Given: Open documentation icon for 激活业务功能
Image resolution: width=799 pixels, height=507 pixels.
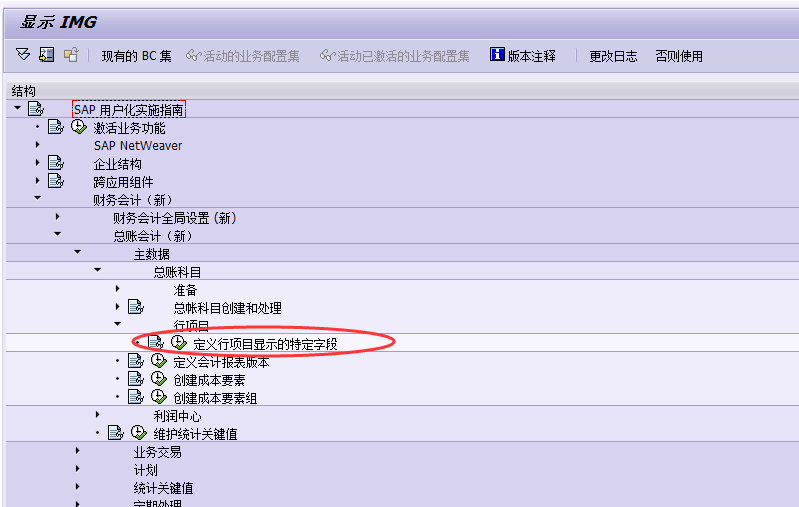Looking at the screenshot, I should point(56,126).
